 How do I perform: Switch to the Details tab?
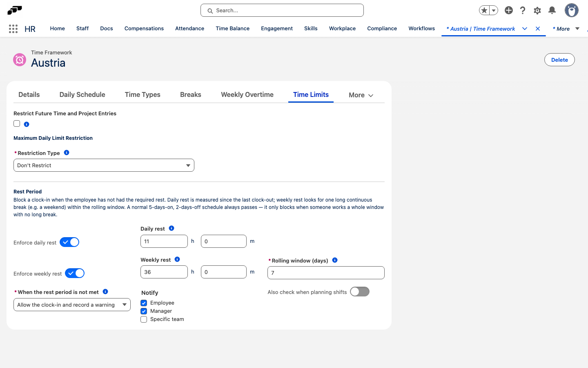pos(29,94)
